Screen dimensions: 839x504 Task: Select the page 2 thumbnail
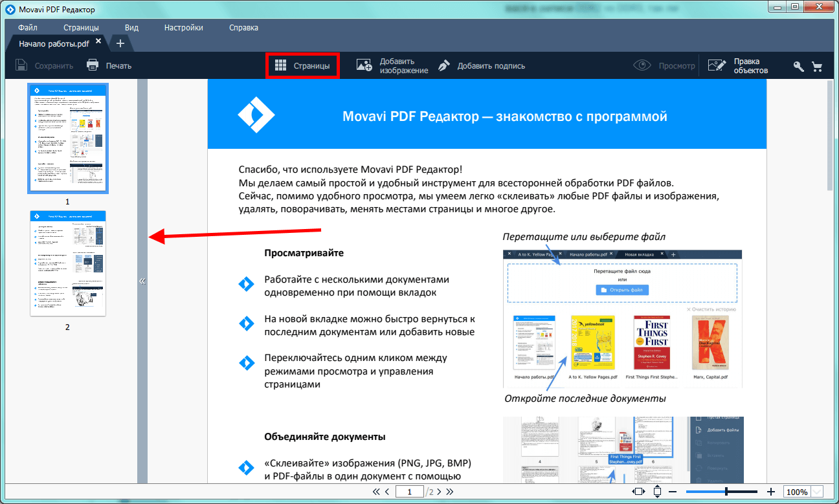(x=67, y=263)
